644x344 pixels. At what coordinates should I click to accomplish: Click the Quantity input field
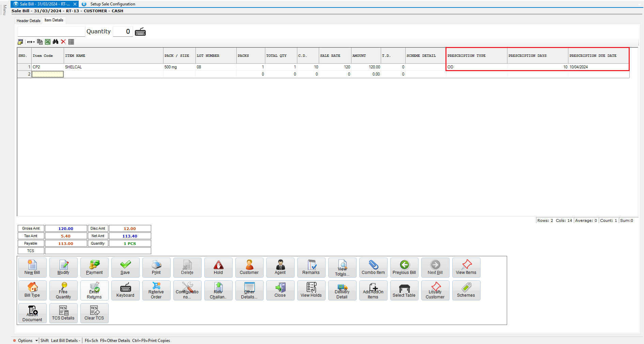coord(123,32)
